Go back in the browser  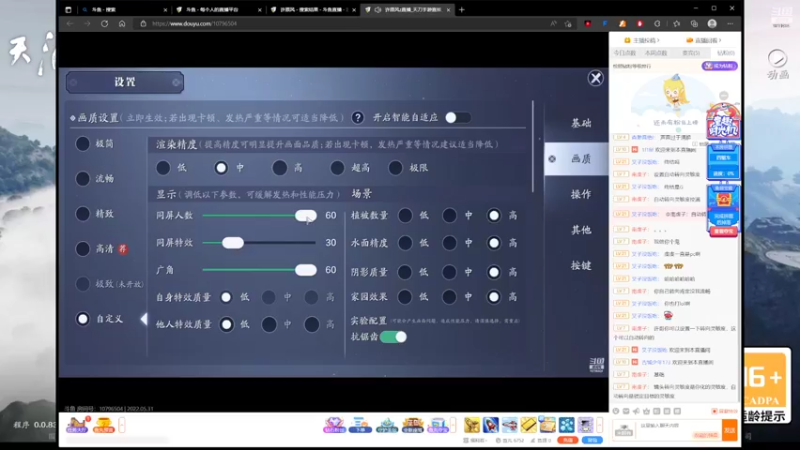(70, 23)
